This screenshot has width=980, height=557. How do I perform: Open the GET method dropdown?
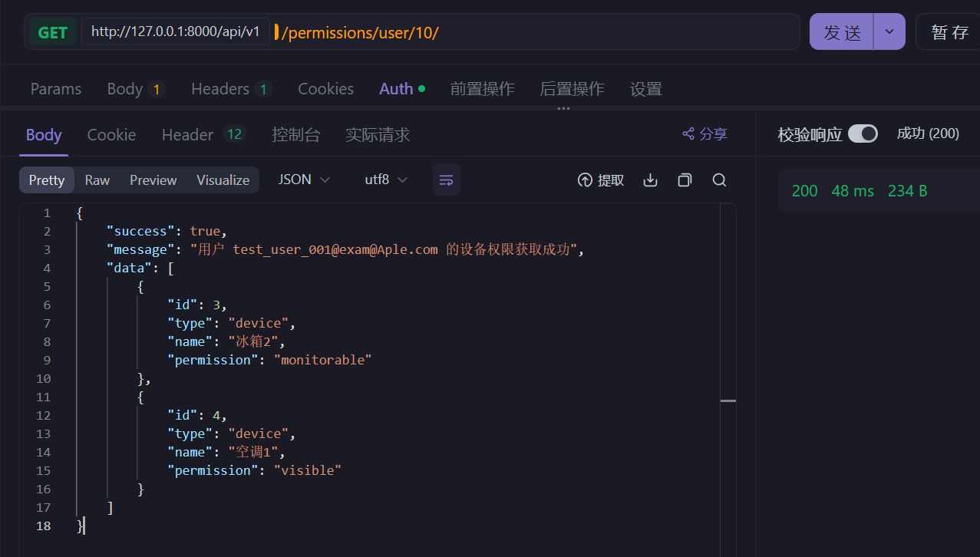click(x=53, y=32)
